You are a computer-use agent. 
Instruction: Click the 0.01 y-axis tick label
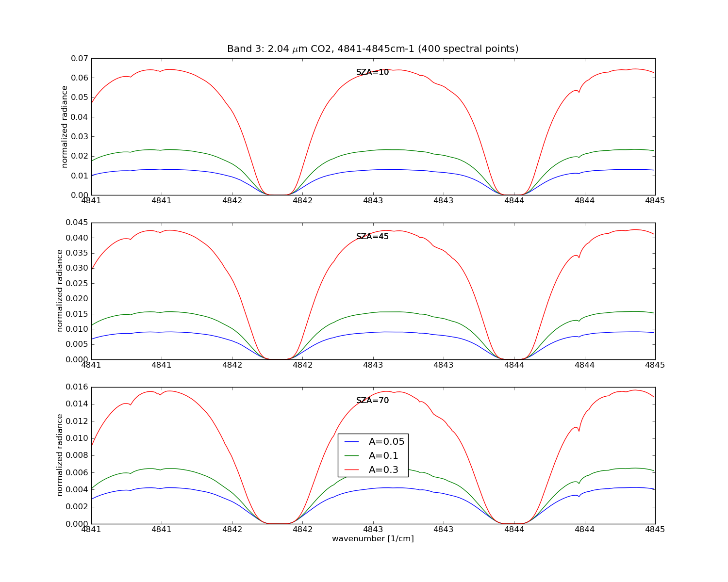click(x=79, y=176)
